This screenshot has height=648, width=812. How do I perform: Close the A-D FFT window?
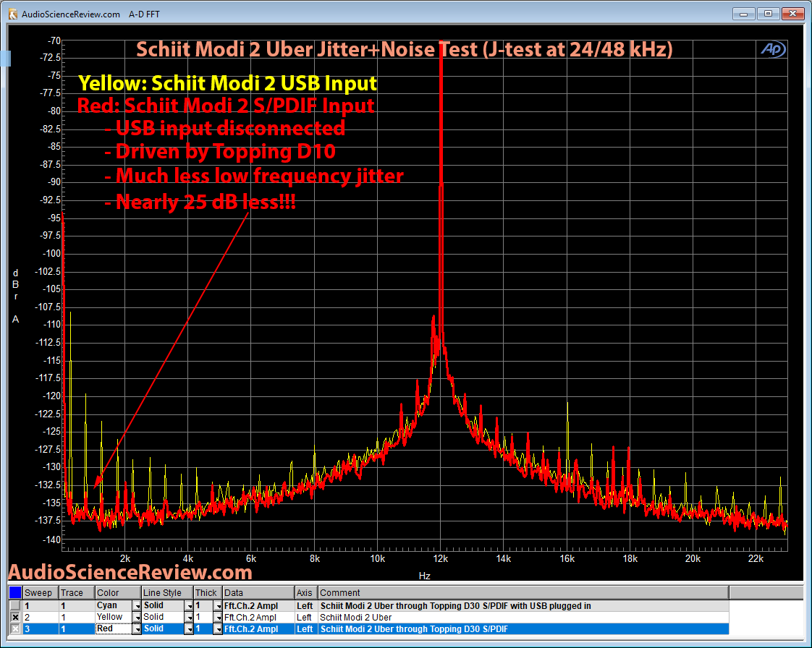[792, 14]
